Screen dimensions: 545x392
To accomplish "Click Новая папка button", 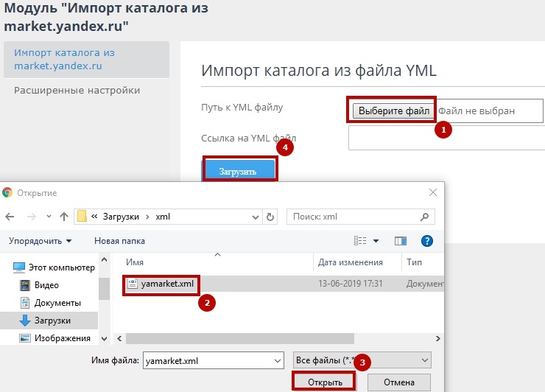I will [119, 241].
